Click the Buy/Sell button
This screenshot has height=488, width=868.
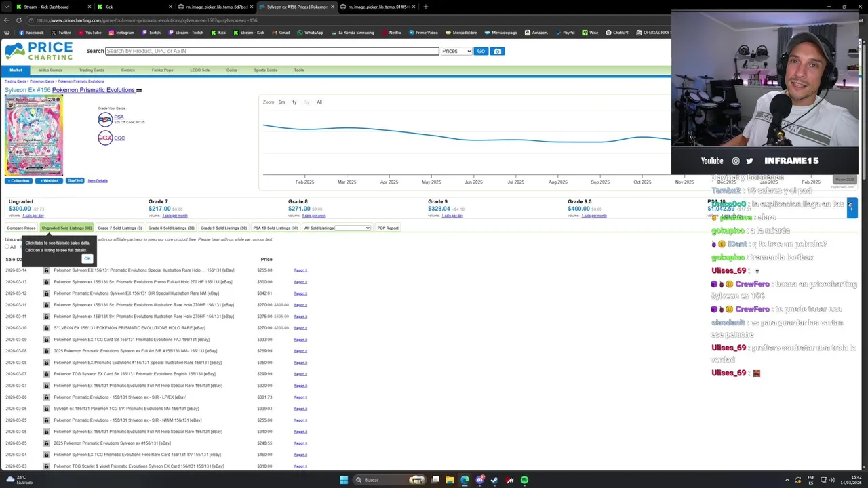click(75, 181)
